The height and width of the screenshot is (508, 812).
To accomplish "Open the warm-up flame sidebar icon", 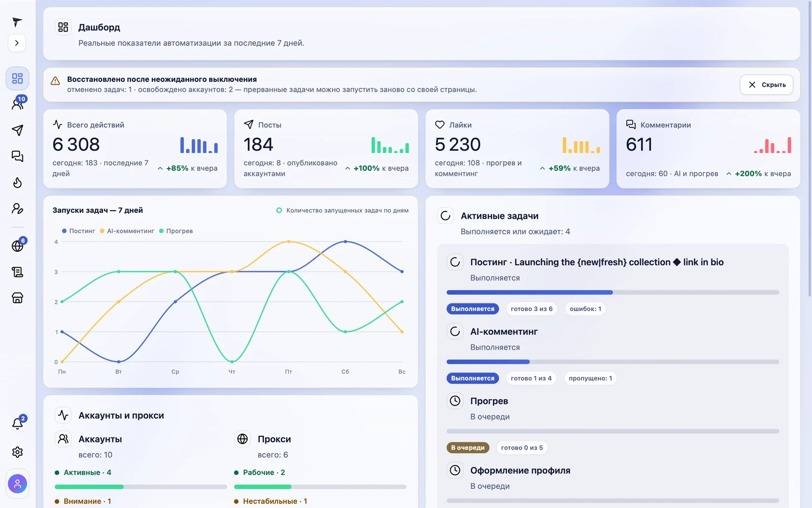I will (x=17, y=182).
